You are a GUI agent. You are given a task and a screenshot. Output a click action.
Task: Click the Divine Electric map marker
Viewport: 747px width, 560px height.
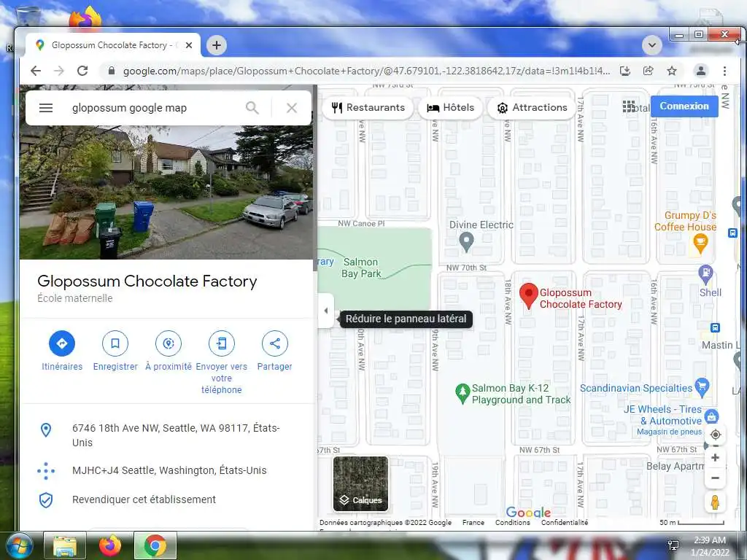[466, 241]
